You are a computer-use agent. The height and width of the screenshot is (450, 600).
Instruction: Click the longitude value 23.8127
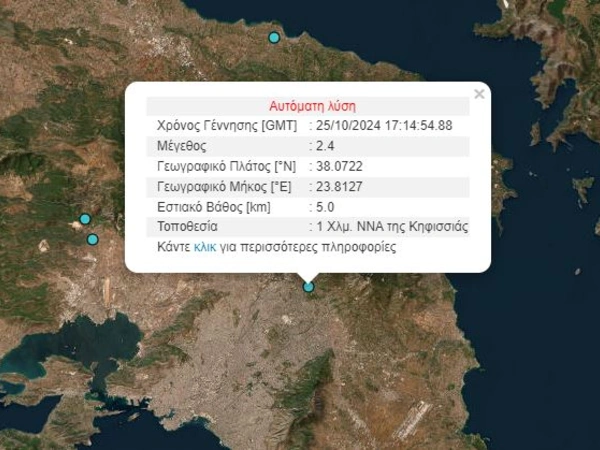click(x=340, y=186)
